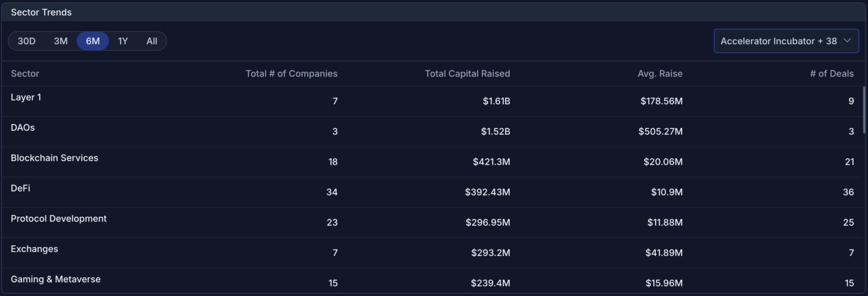The image size is (868, 296).
Task: Select the 30D time range
Action: (27, 41)
